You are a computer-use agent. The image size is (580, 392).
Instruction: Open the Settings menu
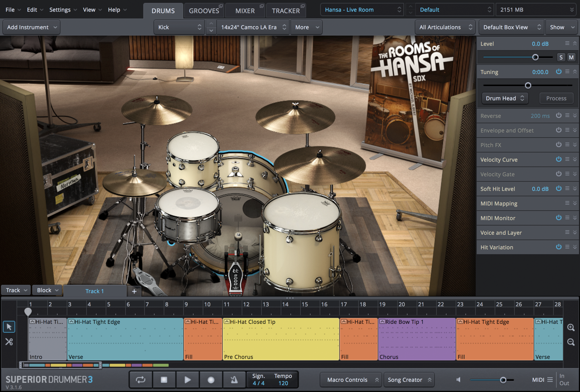click(x=60, y=10)
